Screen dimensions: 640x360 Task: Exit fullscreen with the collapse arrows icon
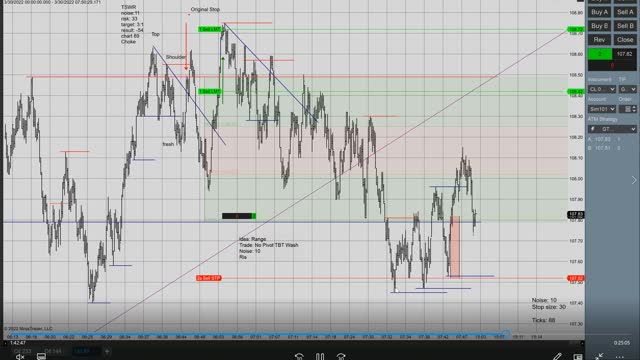coord(599,357)
